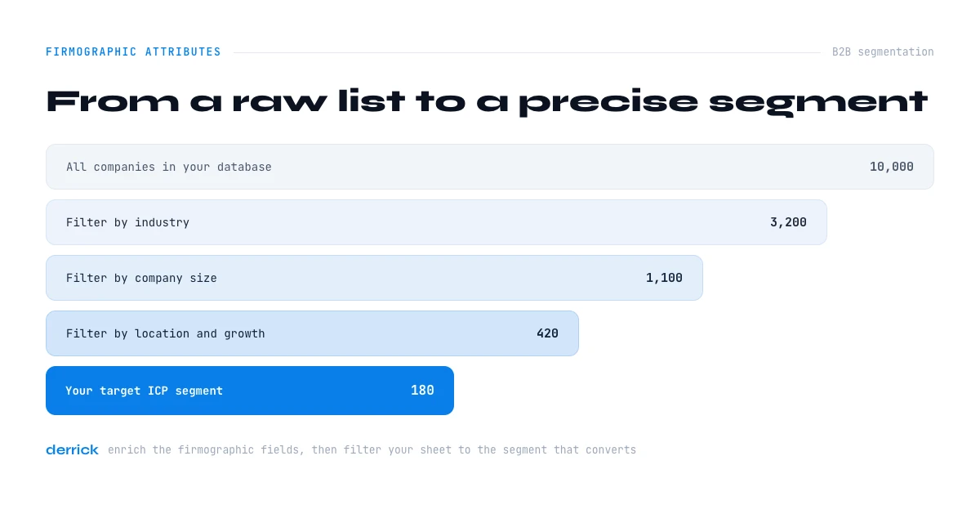Click the 10,000 count value
The width and height of the screenshot is (980, 505).
[x=892, y=167]
